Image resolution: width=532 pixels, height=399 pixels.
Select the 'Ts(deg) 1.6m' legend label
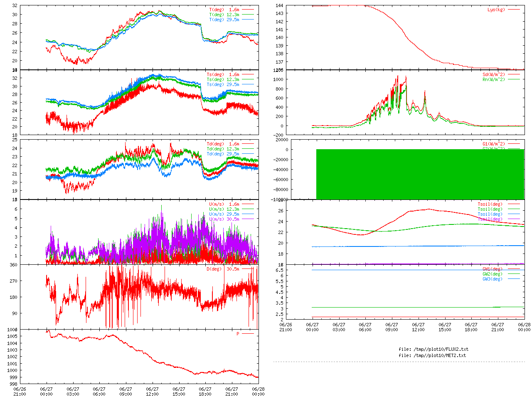(223, 75)
